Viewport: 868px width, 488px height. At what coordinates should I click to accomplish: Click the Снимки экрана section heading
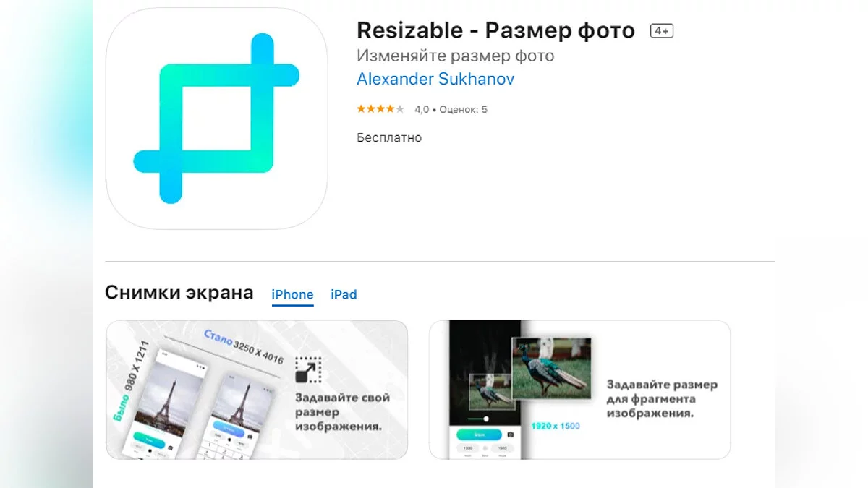(x=179, y=292)
